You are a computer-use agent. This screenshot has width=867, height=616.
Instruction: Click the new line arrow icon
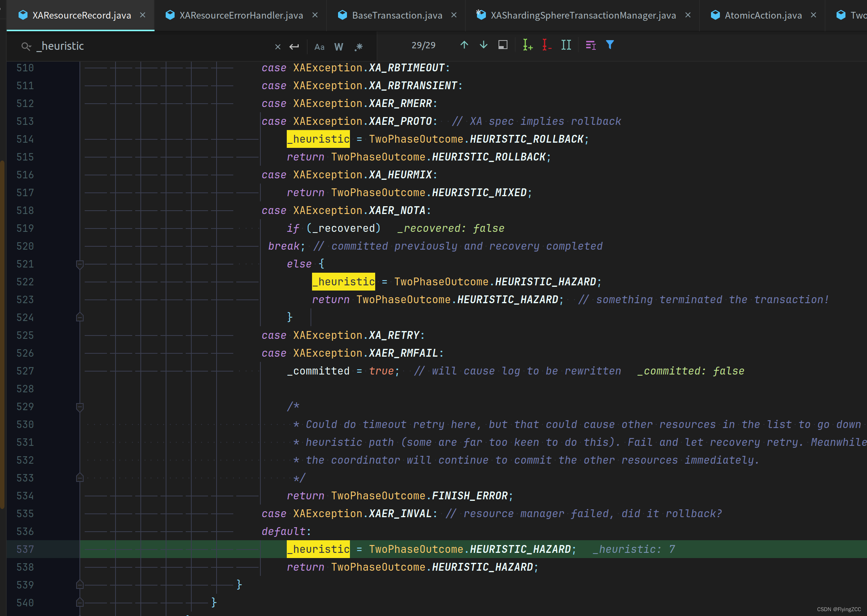click(x=294, y=47)
